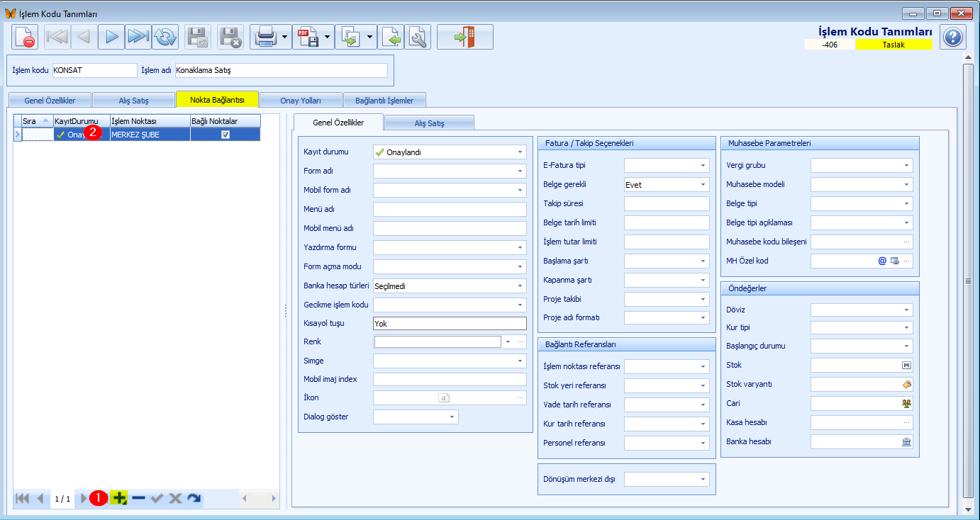The height and width of the screenshot is (520, 980).
Task: Click the save floppy disk with checkmark
Action: click(x=198, y=37)
